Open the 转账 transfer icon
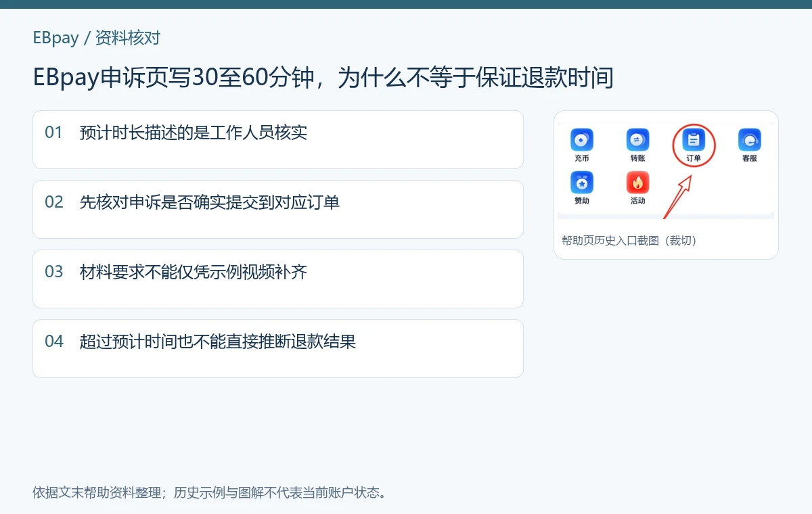812x514 pixels. 637,140
